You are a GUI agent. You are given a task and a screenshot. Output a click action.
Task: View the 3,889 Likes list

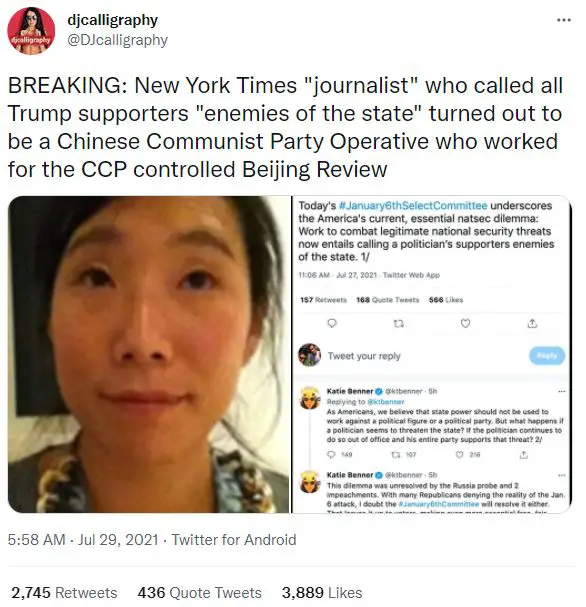click(322, 593)
